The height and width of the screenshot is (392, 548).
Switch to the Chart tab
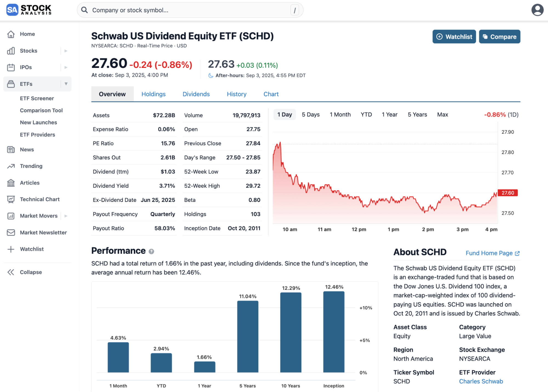[x=271, y=94]
